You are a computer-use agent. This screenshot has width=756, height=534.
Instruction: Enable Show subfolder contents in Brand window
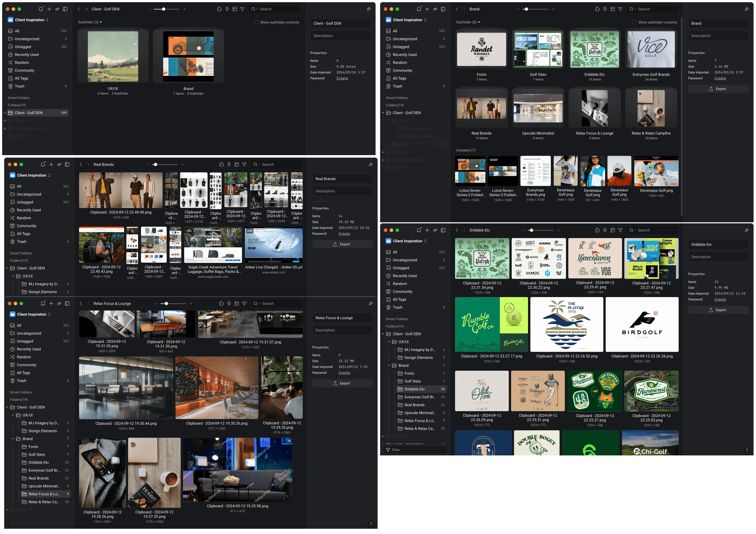[x=635, y=22]
